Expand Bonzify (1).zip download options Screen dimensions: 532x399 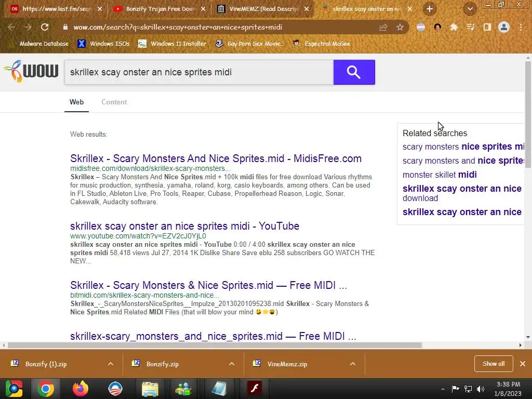click(111, 364)
